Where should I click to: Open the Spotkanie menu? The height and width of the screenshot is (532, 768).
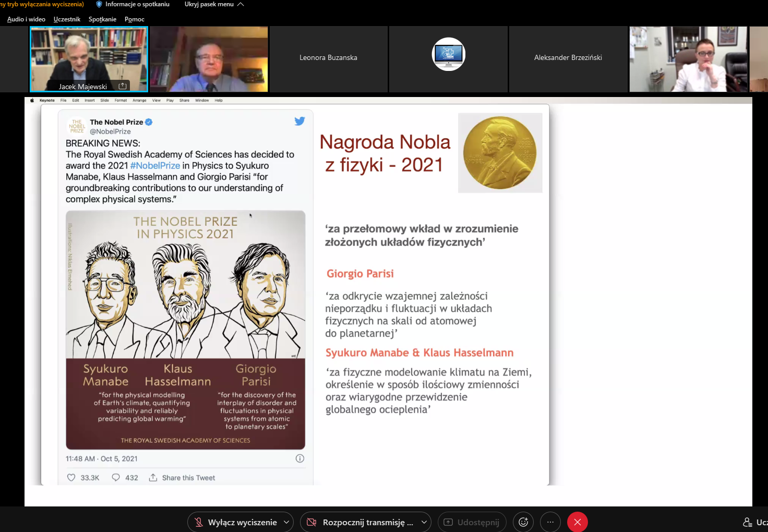click(102, 19)
